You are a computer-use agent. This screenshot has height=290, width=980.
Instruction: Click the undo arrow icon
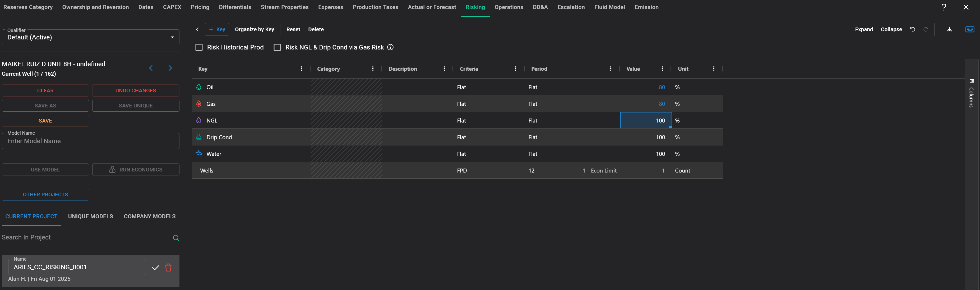coord(912,29)
